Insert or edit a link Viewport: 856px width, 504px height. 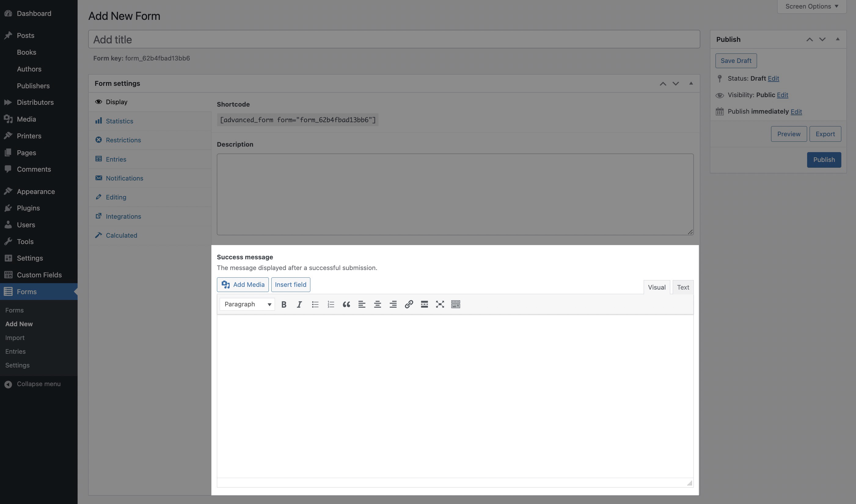click(409, 304)
